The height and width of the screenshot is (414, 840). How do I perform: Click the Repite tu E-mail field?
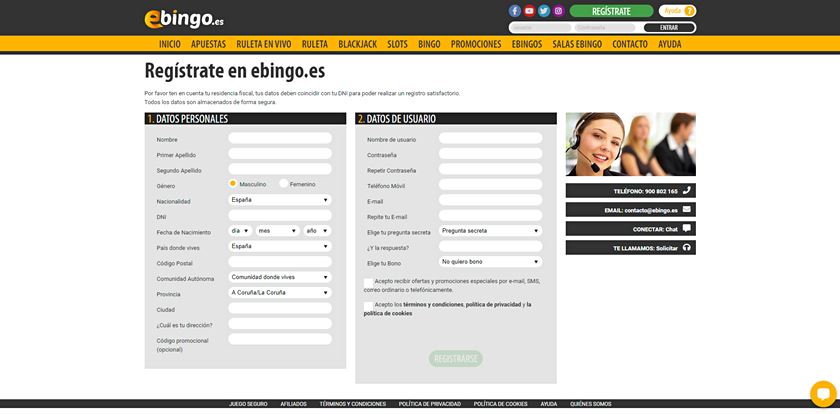pyautogui.click(x=490, y=215)
